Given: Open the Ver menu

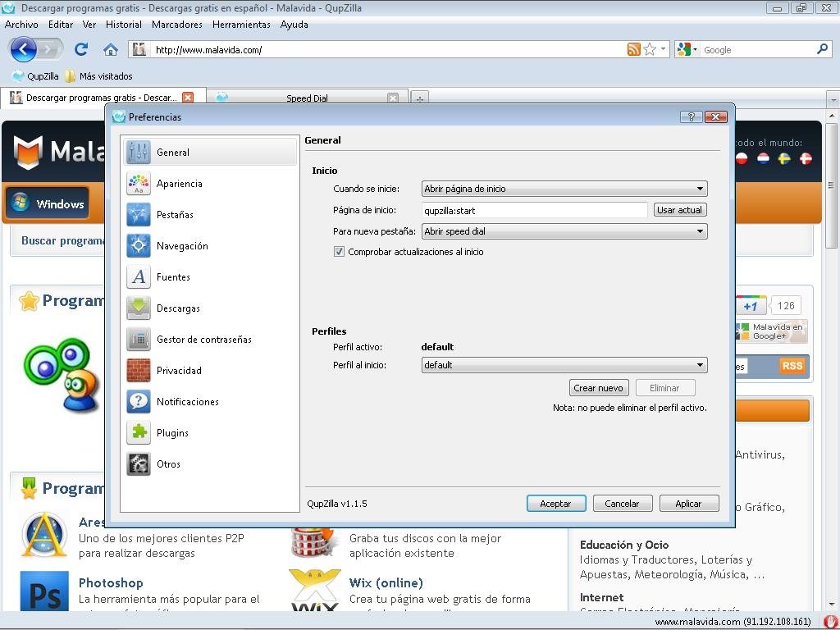Looking at the screenshot, I should coord(89,25).
